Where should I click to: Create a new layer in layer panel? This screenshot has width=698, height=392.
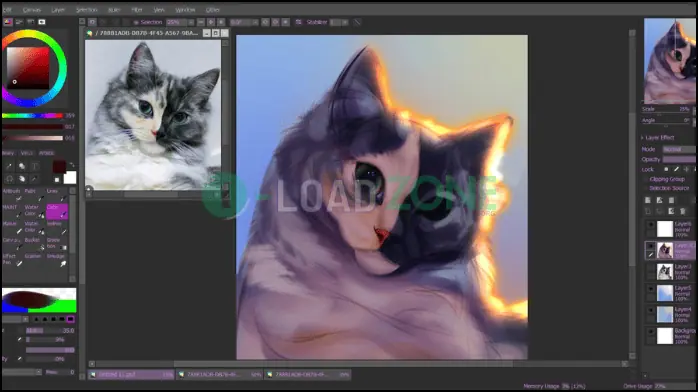tap(648, 200)
